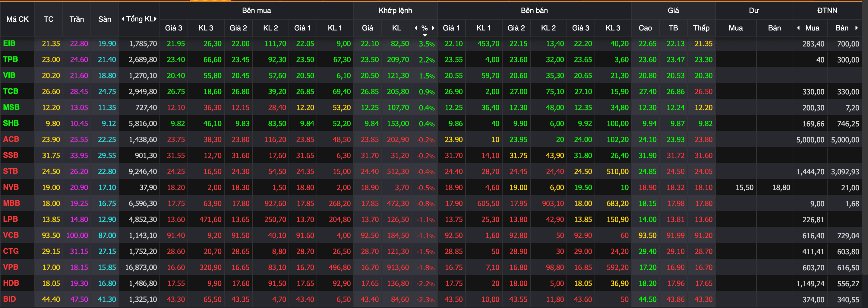Open stock symbol VPB
This screenshot has height=308, width=868.
coord(11,267)
